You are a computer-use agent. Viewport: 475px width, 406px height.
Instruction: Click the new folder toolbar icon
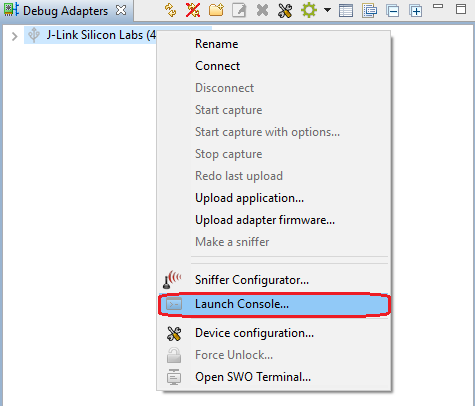tap(216, 10)
